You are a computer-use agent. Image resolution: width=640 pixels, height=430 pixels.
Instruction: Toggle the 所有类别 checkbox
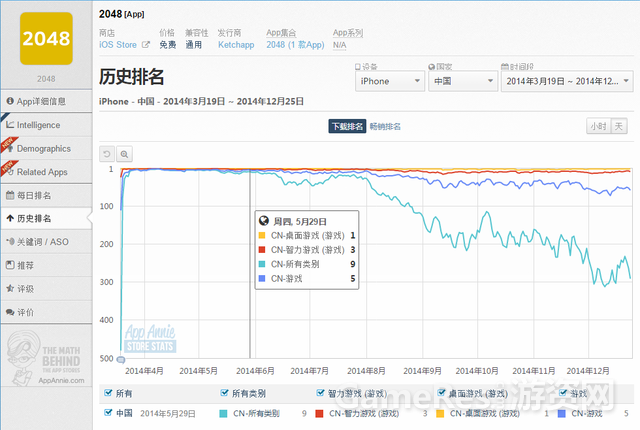pyautogui.click(x=224, y=393)
